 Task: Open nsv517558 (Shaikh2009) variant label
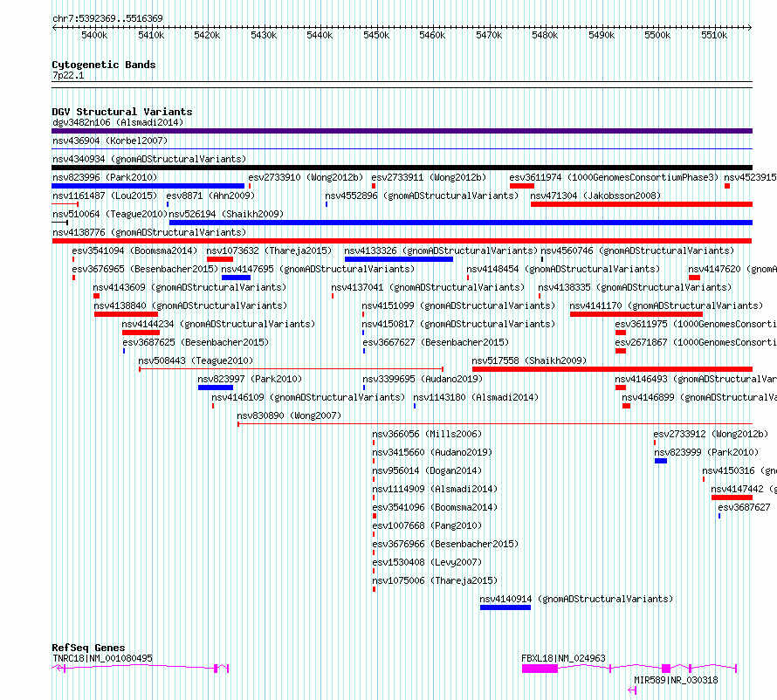529,360
